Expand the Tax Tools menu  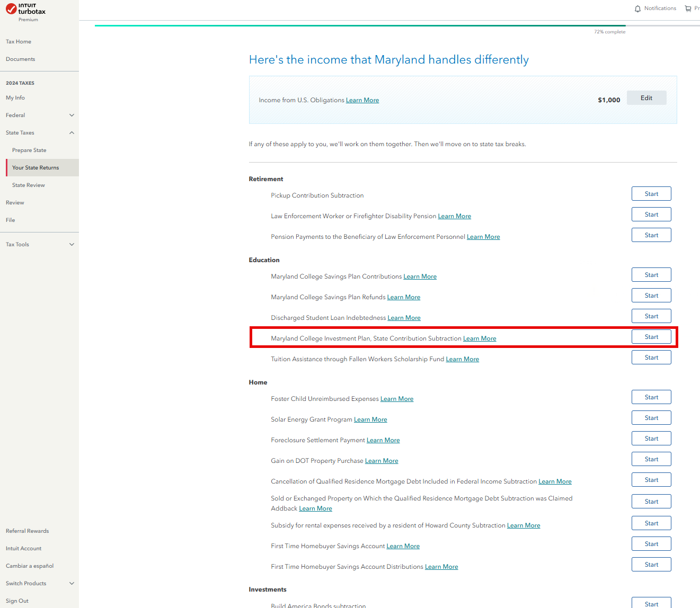point(72,244)
